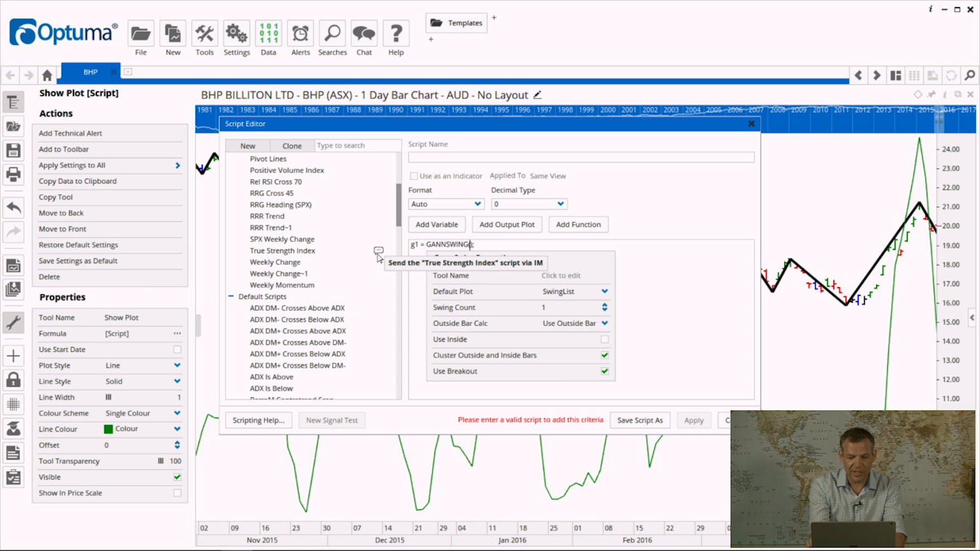
Task: Click the forward arrow in navigation bar
Action: pyautogui.click(x=29, y=76)
